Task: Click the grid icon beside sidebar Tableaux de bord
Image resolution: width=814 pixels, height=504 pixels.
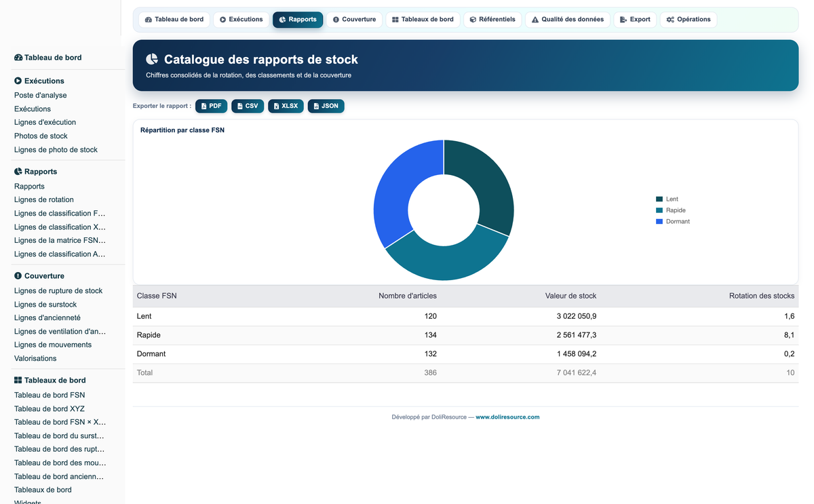Action: click(18, 381)
